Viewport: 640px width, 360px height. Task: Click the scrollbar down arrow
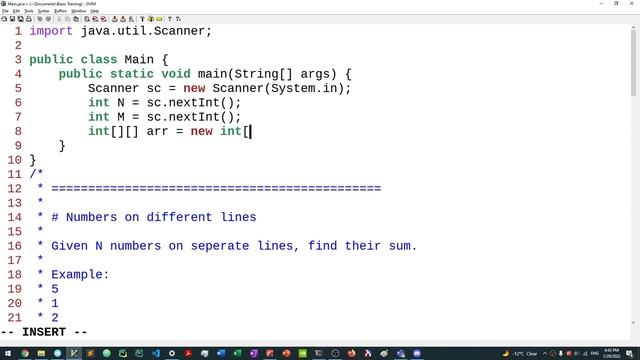click(633, 322)
